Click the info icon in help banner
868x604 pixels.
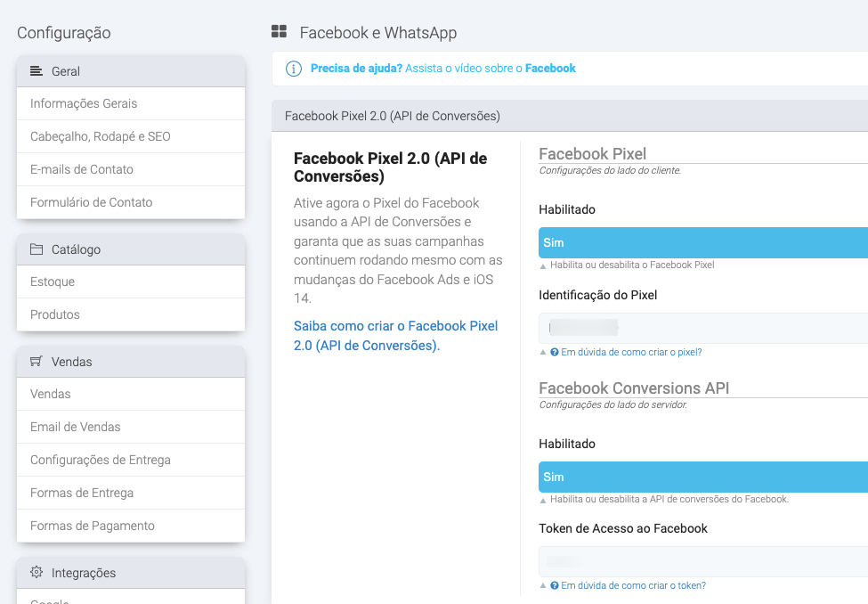(x=293, y=69)
